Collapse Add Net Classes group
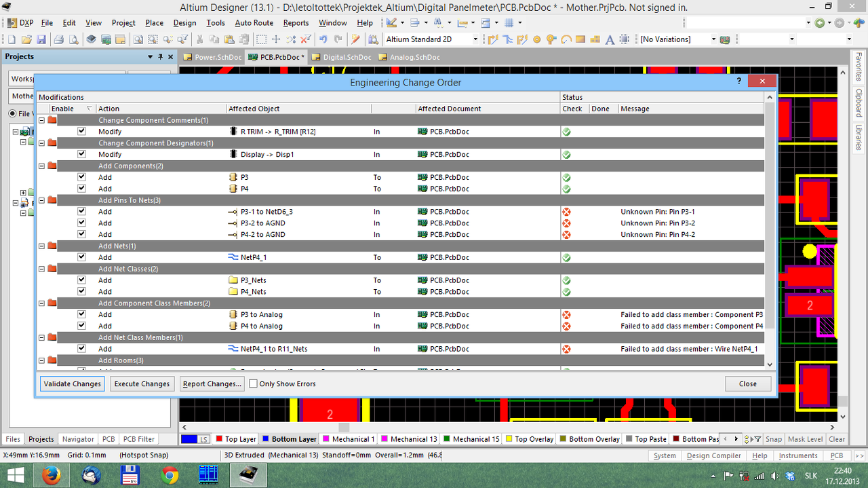 pos(41,269)
